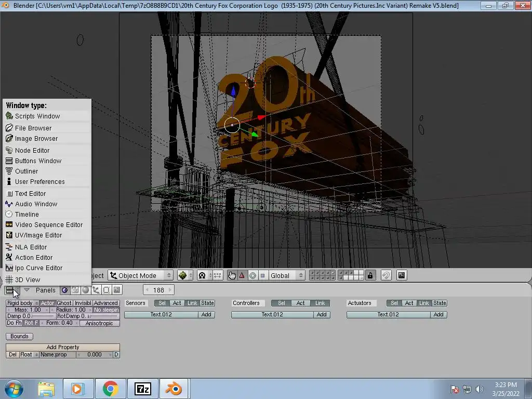Select the Scene context button

[x=117, y=290]
